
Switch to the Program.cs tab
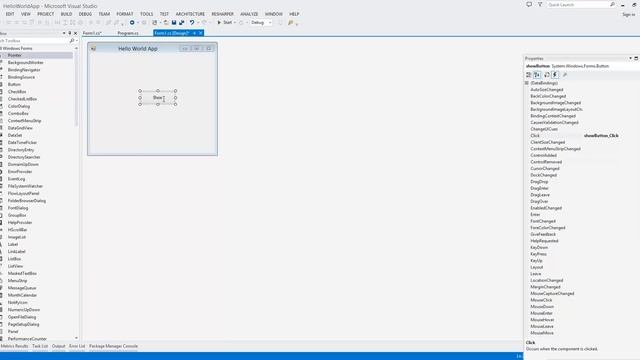click(128, 33)
